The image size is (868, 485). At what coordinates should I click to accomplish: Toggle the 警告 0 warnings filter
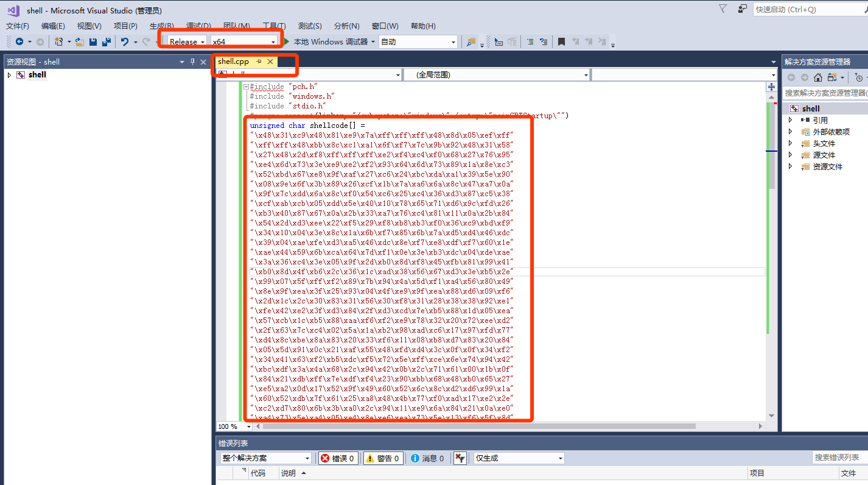click(383, 458)
